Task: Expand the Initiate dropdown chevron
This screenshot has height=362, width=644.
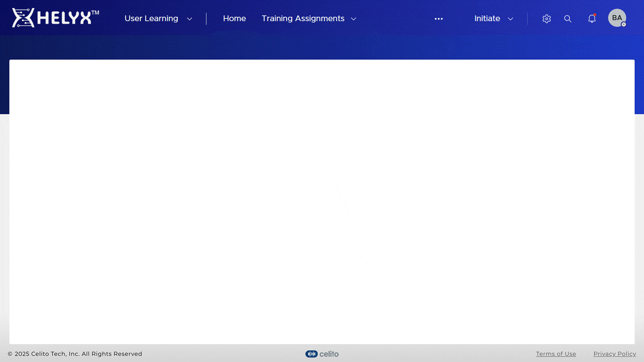Action: point(511,19)
